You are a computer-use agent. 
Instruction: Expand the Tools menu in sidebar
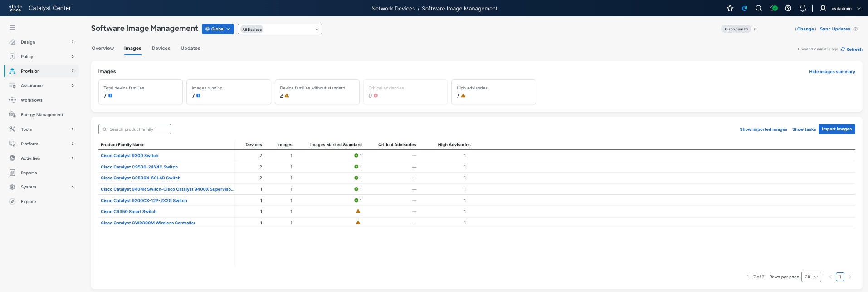(x=41, y=129)
